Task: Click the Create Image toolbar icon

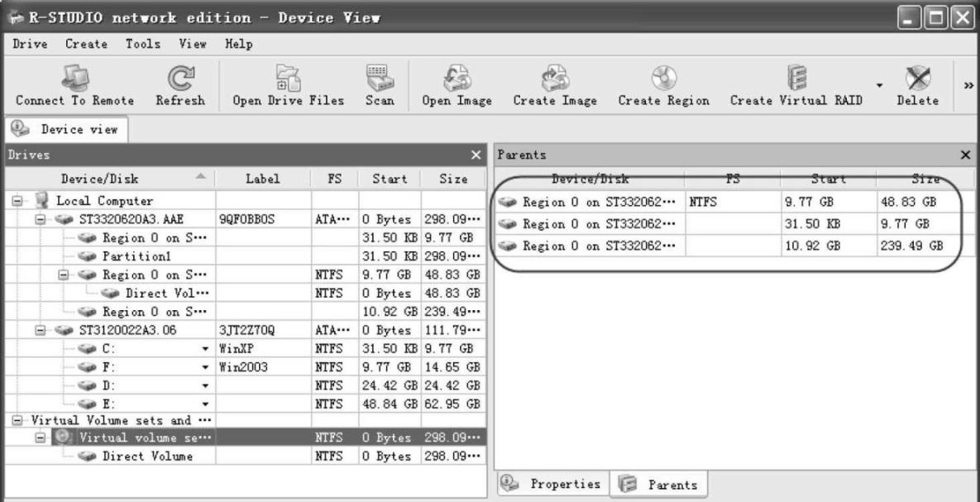Action: point(555,79)
